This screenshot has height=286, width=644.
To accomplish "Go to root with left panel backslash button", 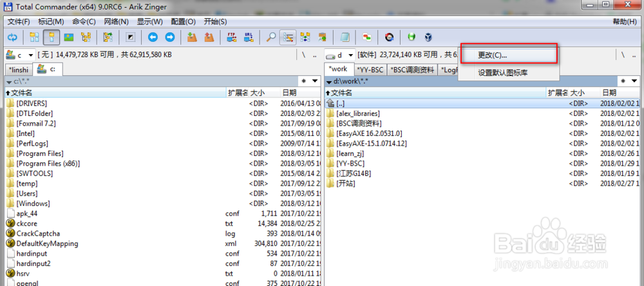I will pos(303,55).
